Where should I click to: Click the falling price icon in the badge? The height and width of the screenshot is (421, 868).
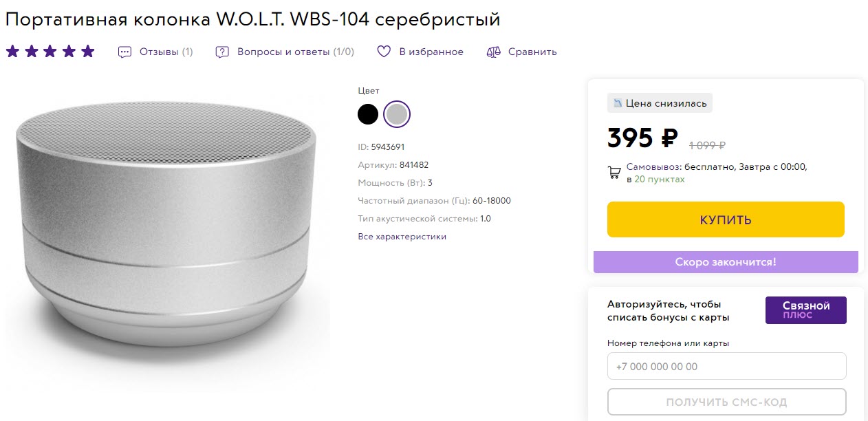coord(618,102)
